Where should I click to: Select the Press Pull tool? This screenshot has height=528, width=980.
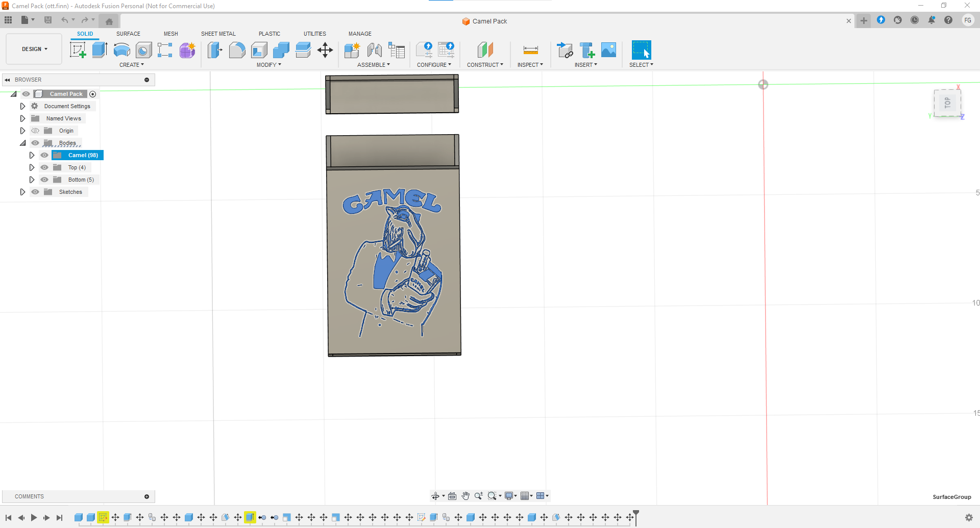pos(215,50)
